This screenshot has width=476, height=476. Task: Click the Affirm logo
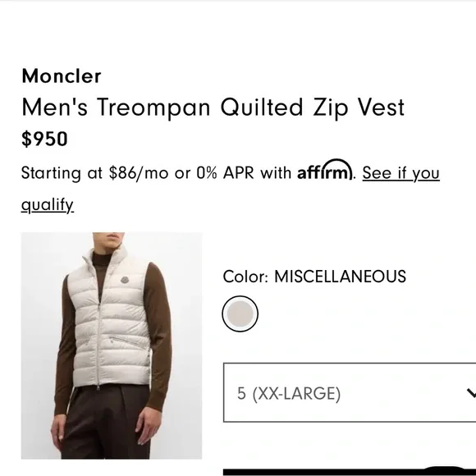pyautogui.click(x=325, y=170)
